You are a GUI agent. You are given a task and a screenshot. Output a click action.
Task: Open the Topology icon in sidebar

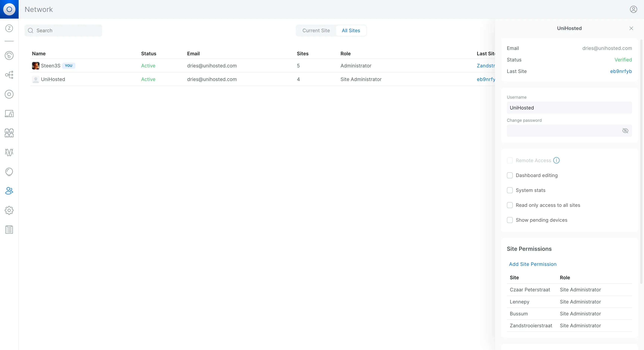(x=9, y=75)
